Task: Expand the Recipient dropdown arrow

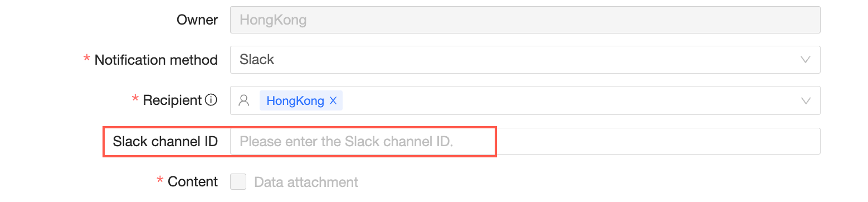Action: (805, 101)
